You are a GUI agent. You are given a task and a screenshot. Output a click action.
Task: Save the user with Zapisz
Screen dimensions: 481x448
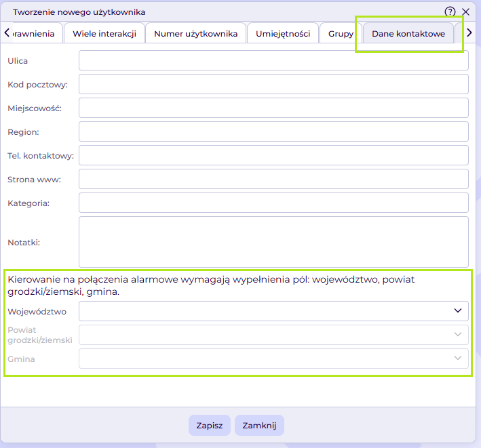(x=210, y=426)
